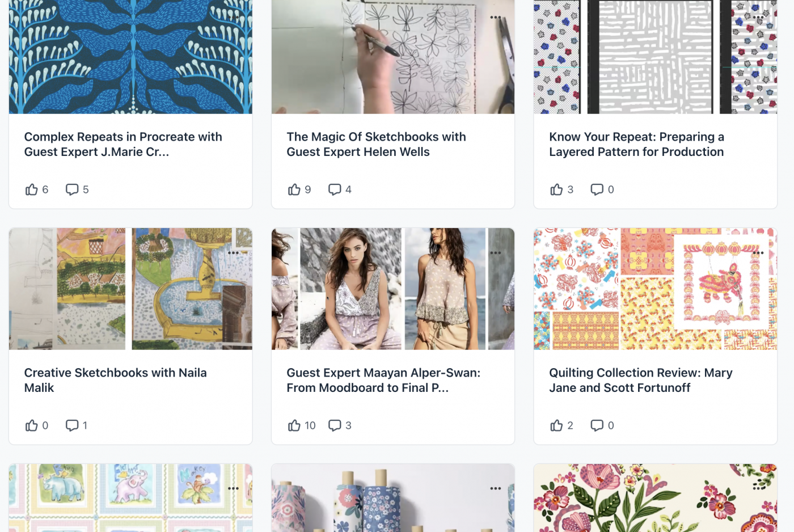This screenshot has width=794, height=532.
Task: Open "Know Your Repeat: Preparing a Layered Pattern" post
Action: pos(636,144)
